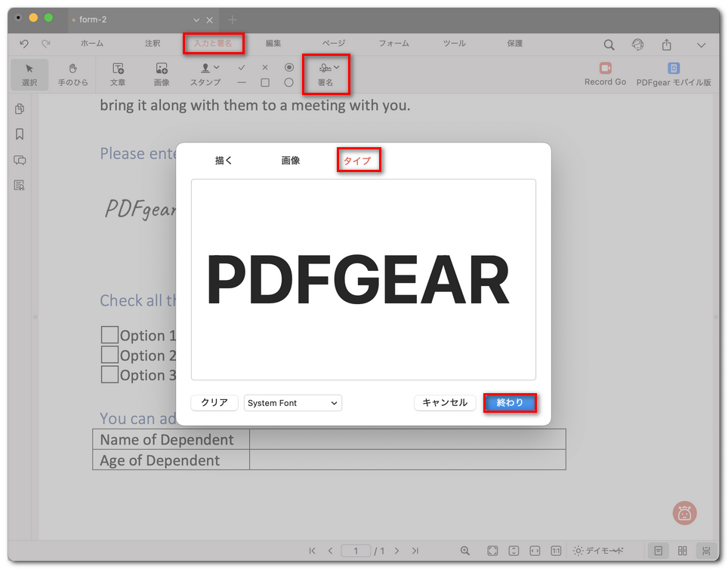Image resolution: width=728 pixels, height=569 pixels.
Task: Switch to single page view
Action: point(659,550)
